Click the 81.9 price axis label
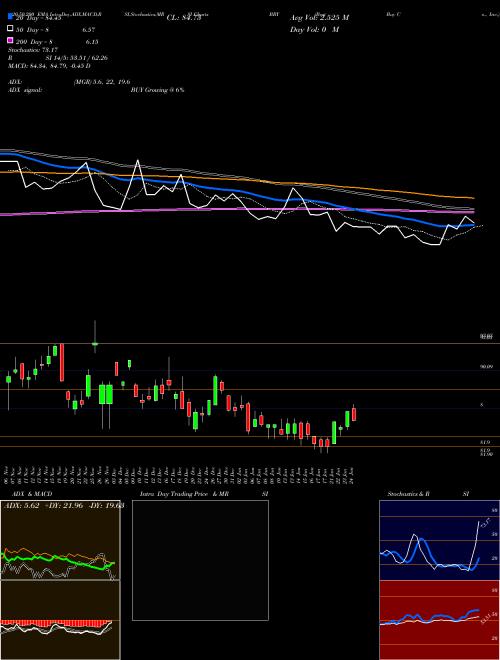Screen dimensions: 500x660 click(x=484, y=442)
